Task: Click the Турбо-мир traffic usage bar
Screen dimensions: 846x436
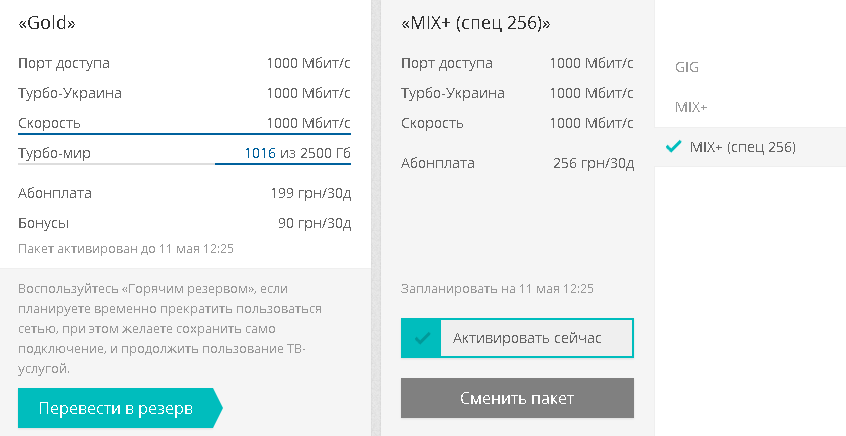Action: [x=184, y=163]
